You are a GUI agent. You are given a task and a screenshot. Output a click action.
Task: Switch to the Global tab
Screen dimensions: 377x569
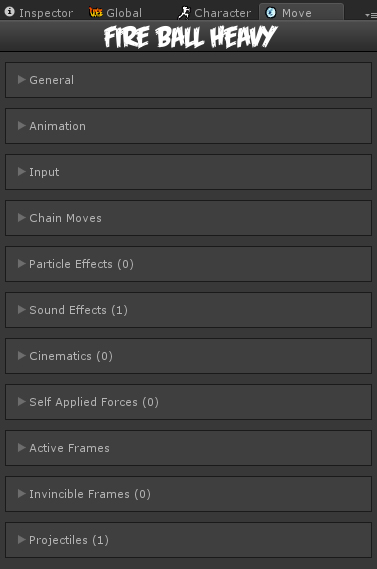(116, 13)
